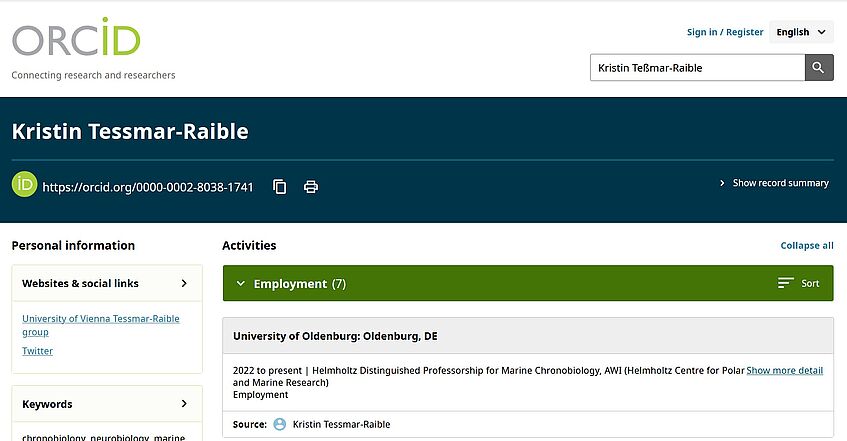Click the green ORCID iD badge icon
Image resolution: width=847 pixels, height=441 pixels.
click(24, 185)
